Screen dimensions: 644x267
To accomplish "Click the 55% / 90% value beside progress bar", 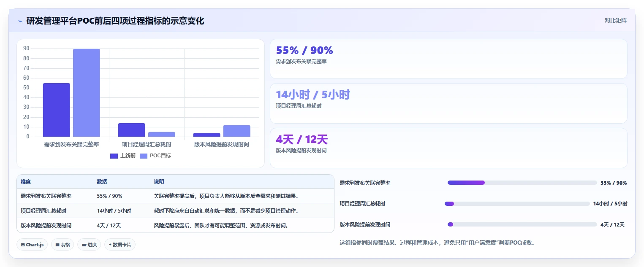I will 614,183.
